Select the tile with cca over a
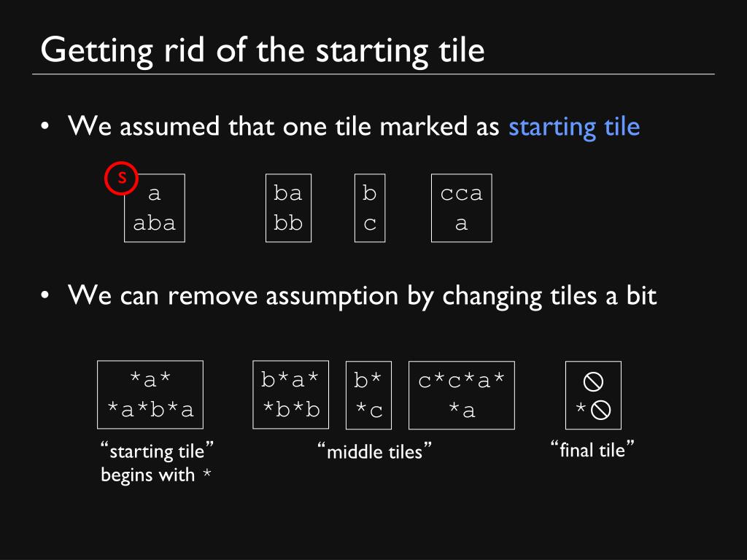 (462, 208)
